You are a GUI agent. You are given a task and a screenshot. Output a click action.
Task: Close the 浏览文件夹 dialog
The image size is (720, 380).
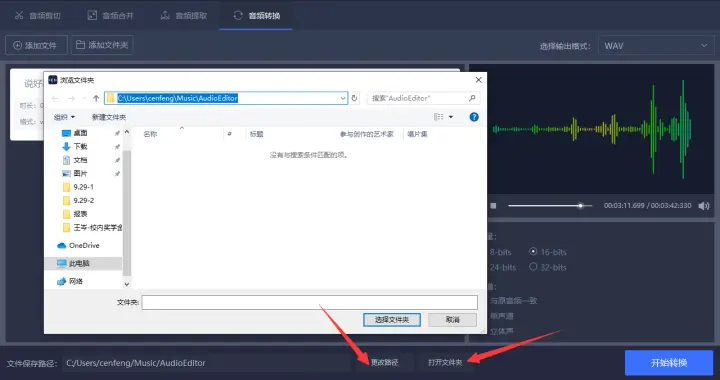click(x=478, y=80)
